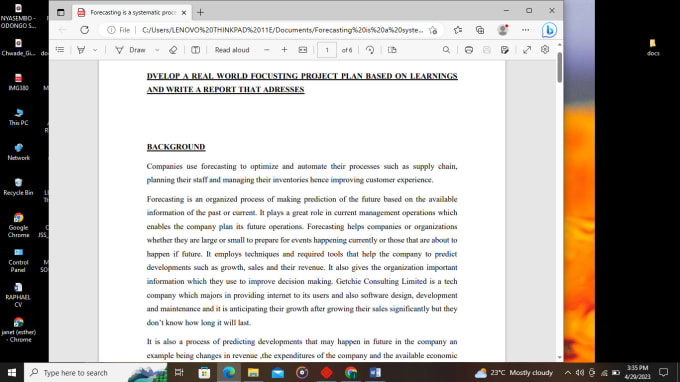Open the PDF Find search icon
This screenshot has width=680, height=382.
point(446,50)
